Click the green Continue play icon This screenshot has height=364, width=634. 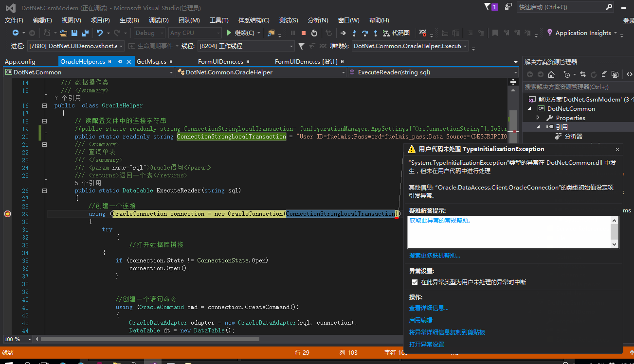pos(230,33)
